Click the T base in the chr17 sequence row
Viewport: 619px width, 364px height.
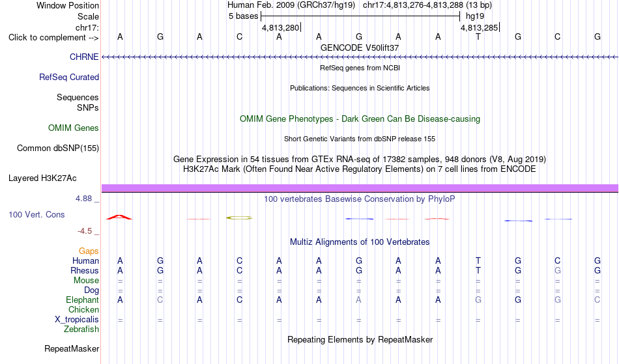[x=478, y=36]
